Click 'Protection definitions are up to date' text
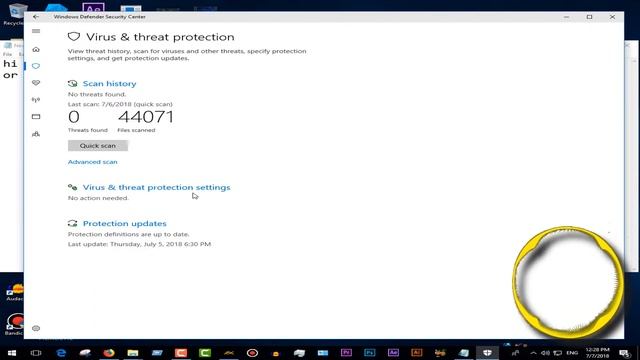This screenshot has width=640, height=360. click(129, 234)
